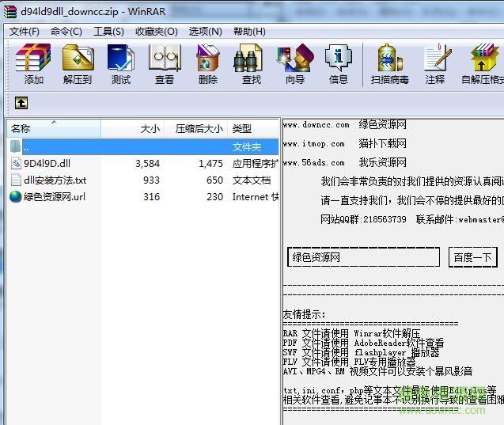The height and width of the screenshot is (425, 504).
Task: Click the 删除 (Delete) toolbar icon
Action: pyautogui.click(x=208, y=58)
